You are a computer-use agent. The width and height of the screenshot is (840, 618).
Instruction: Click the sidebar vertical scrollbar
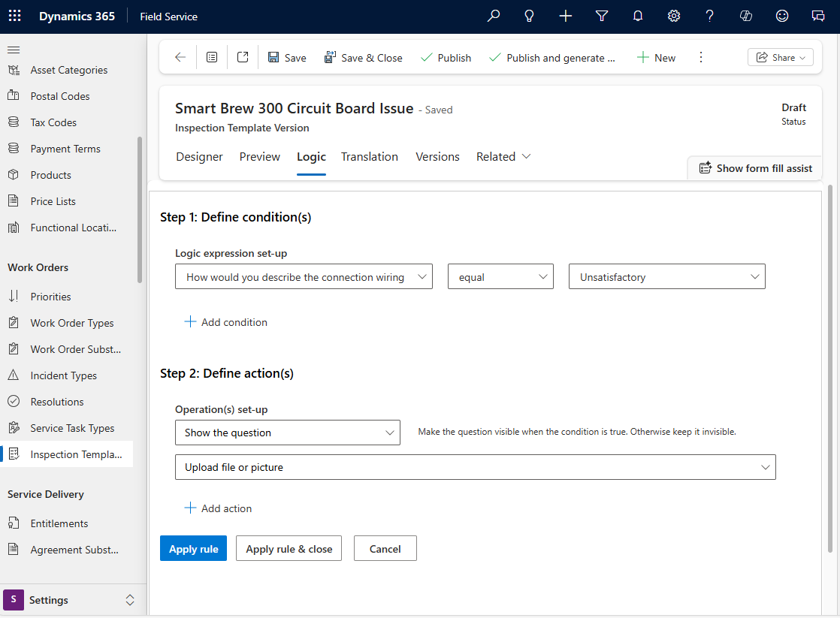(x=140, y=210)
